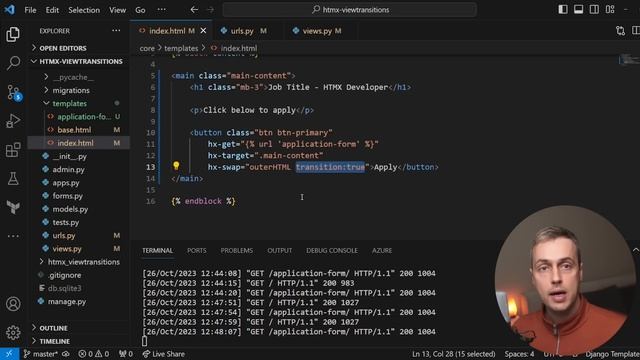Open the Selection menu

click(84, 10)
